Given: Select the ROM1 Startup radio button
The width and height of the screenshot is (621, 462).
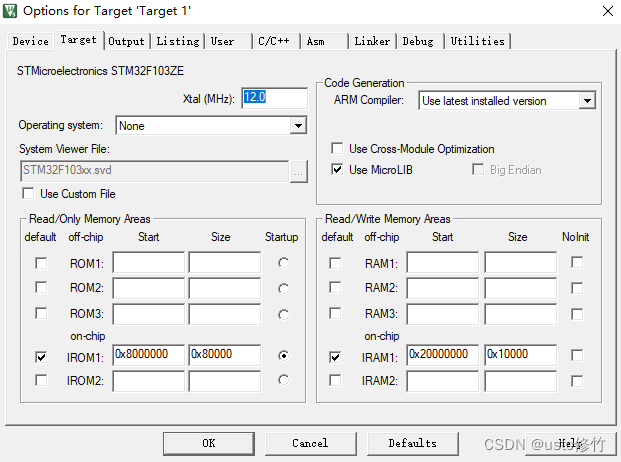Looking at the screenshot, I should pos(283,263).
